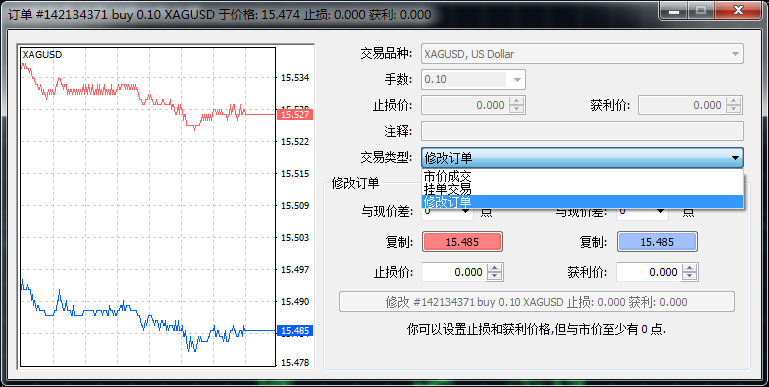The height and width of the screenshot is (387, 769).
Task: Increase the top 止损价 with up arrow
Action: point(517,101)
